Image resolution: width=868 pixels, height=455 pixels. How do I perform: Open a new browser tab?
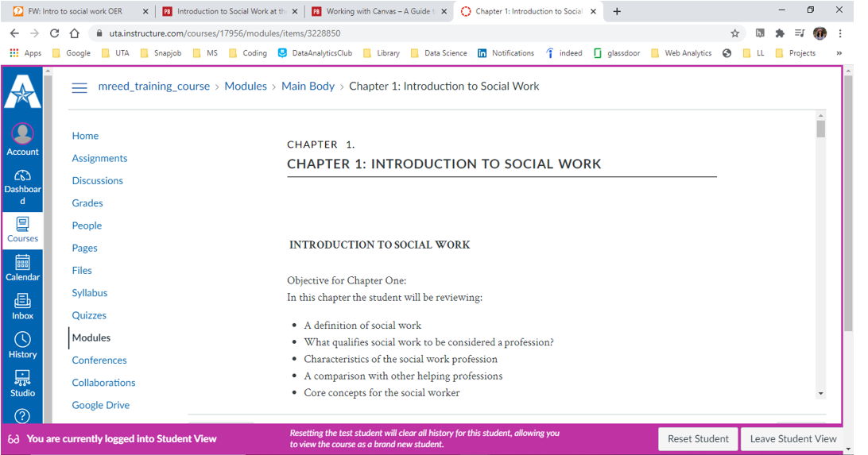[617, 11]
